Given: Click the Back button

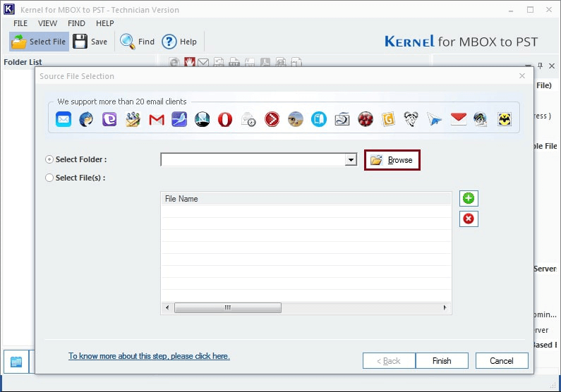Looking at the screenshot, I should [389, 361].
